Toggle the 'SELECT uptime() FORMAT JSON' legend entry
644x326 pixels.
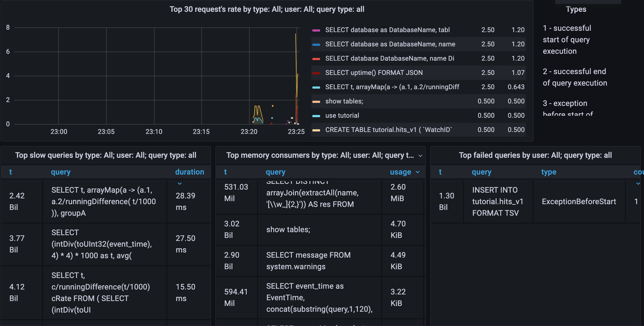click(374, 73)
